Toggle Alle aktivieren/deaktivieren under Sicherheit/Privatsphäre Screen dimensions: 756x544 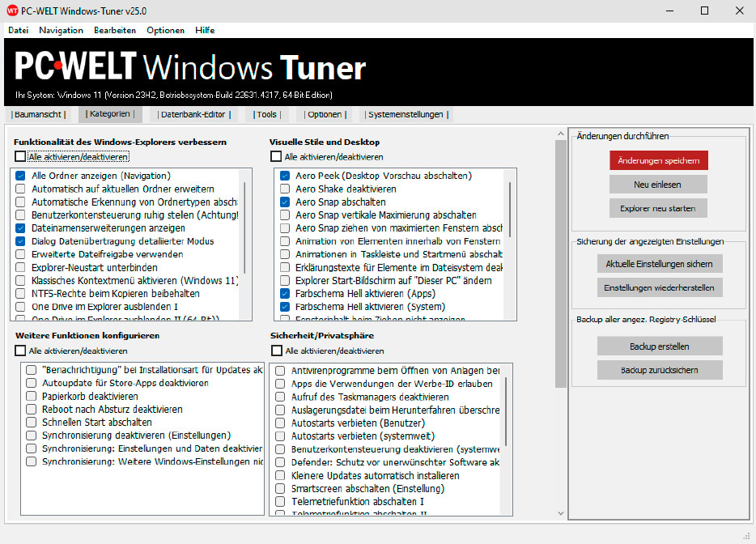(277, 351)
